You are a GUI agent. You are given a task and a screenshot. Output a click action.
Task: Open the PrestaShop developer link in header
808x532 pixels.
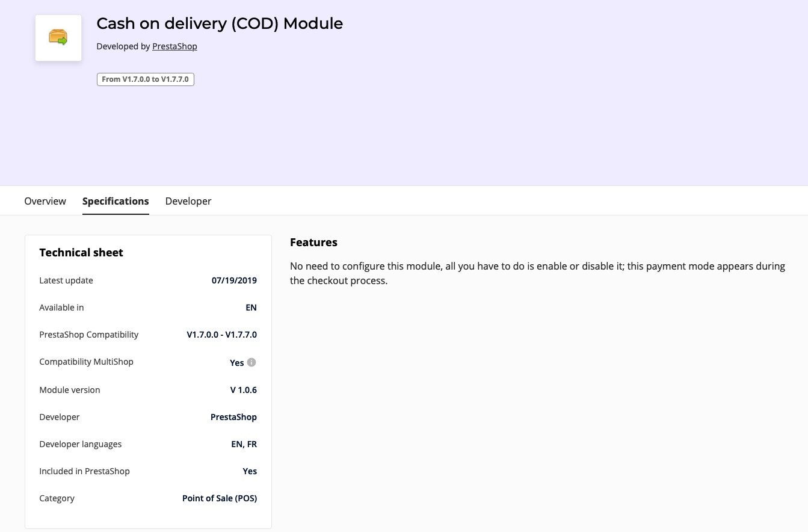(x=174, y=46)
